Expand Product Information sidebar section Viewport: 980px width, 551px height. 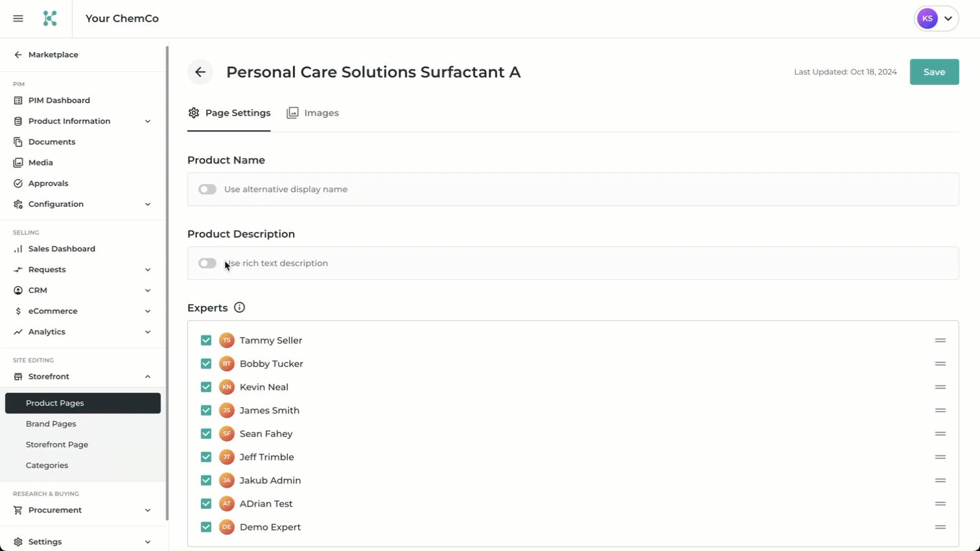(x=83, y=121)
